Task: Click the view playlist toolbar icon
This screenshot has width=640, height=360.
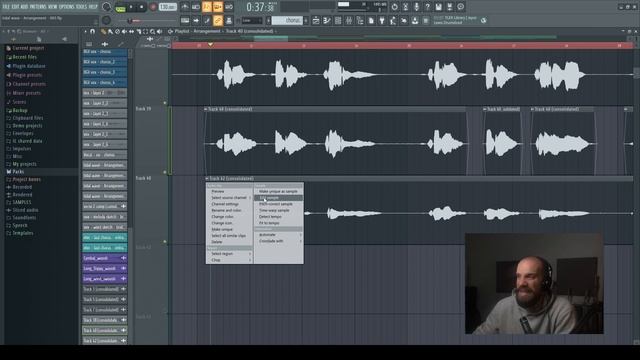Action: click(316, 20)
